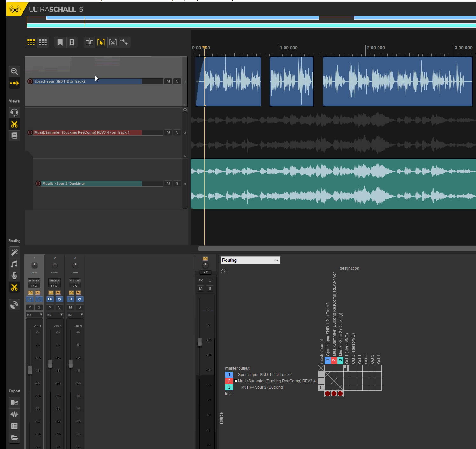Screen dimensions: 476x449
Task: Open the master I/O button
Action: coord(205,272)
